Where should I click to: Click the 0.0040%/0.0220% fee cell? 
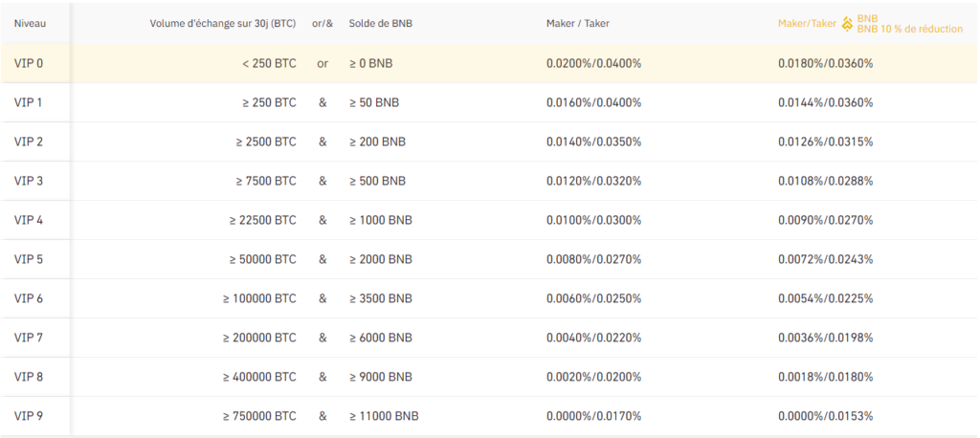point(593,338)
